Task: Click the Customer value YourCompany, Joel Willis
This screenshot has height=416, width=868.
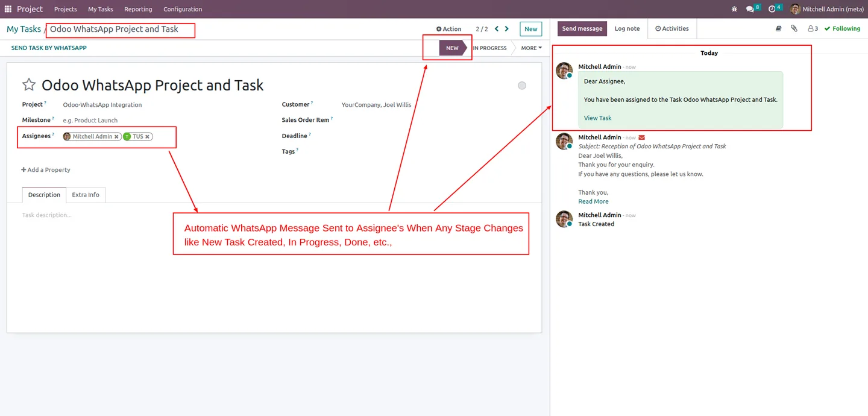Action: click(376, 105)
